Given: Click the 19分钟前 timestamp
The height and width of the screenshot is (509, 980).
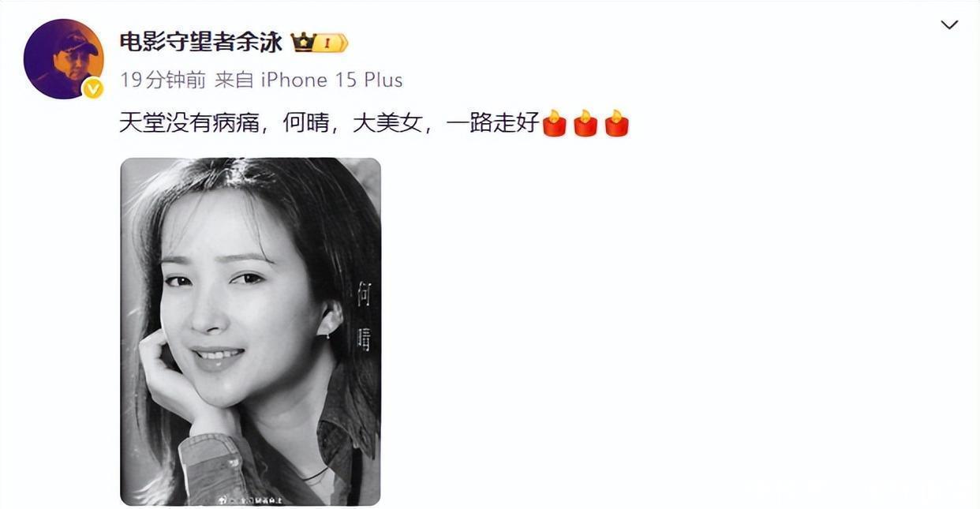Looking at the screenshot, I should tap(163, 80).
